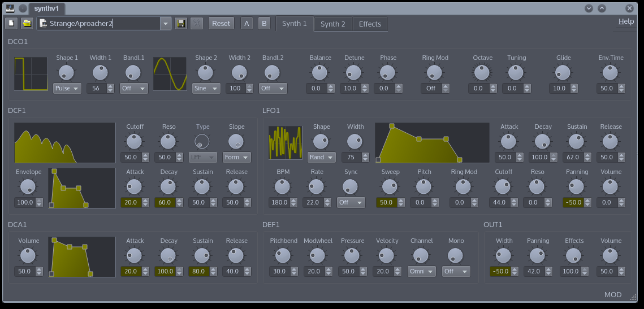Open the DCF1 Slope Form dropdown
Viewport: 644px width, 309px height.
(x=237, y=157)
